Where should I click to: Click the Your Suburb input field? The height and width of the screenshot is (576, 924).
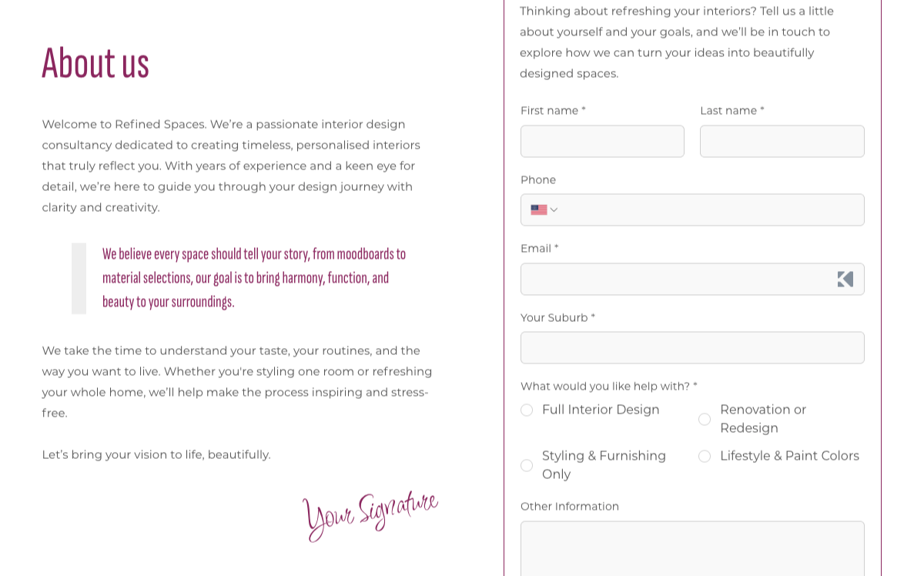[692, 347]
